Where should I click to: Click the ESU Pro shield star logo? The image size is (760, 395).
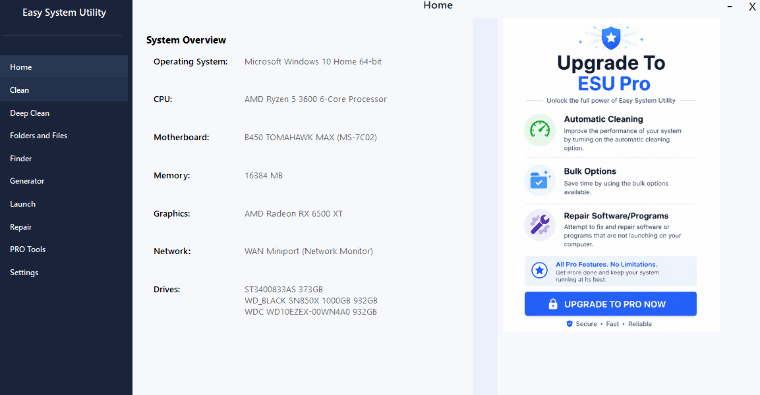(611, 38)
